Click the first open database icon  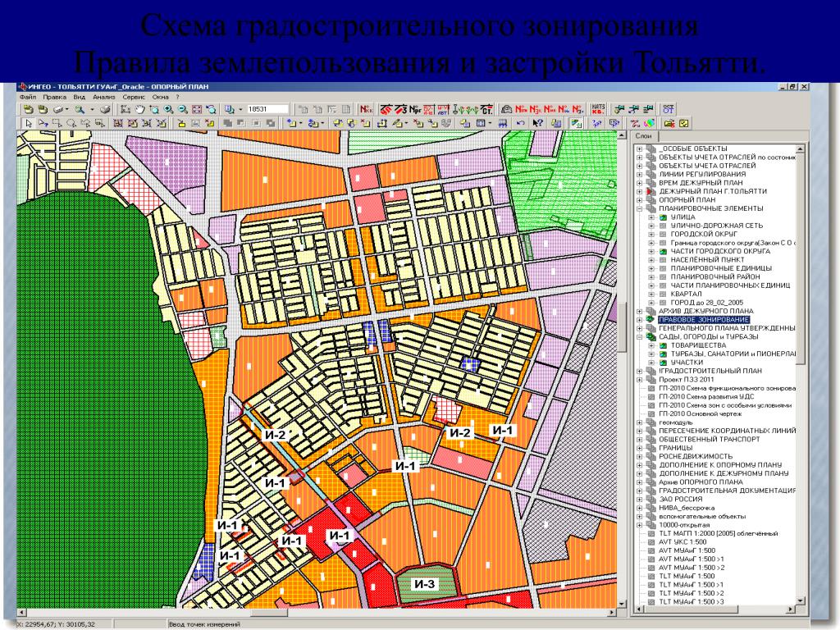[x=29, y=109]
